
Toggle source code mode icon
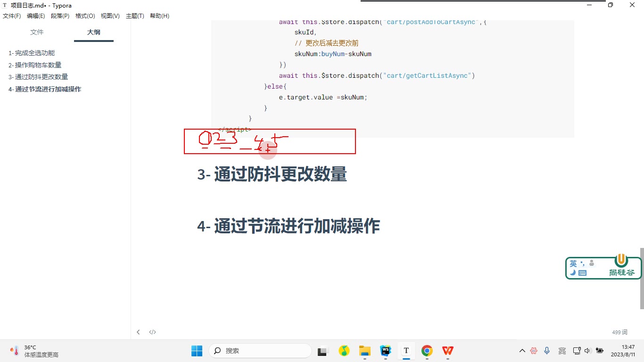click(x=153, y=332)
